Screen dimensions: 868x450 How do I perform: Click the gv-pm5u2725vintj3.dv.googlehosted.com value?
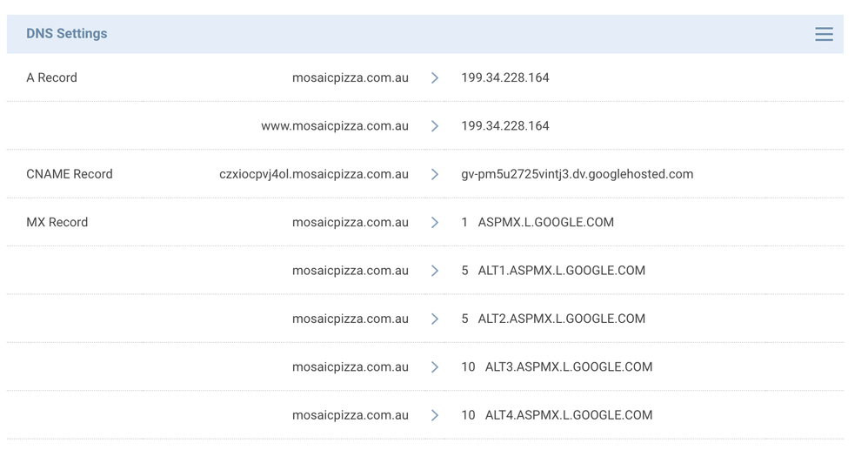pos(577,174)
